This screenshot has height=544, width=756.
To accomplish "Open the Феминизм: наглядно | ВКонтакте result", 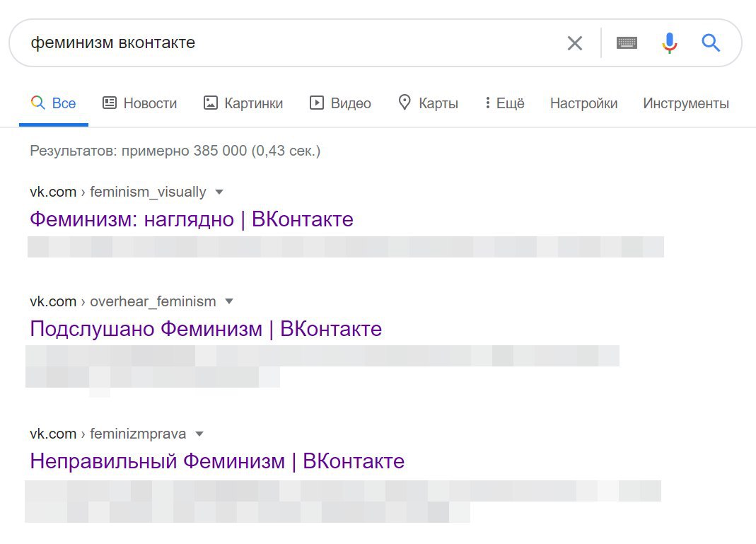I will (192, 219).
